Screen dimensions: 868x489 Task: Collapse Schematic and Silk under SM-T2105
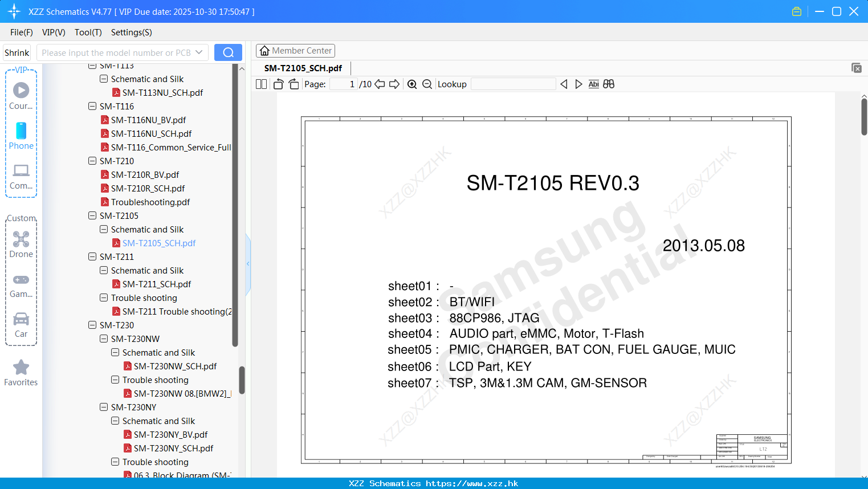click(x=104, y=229)
